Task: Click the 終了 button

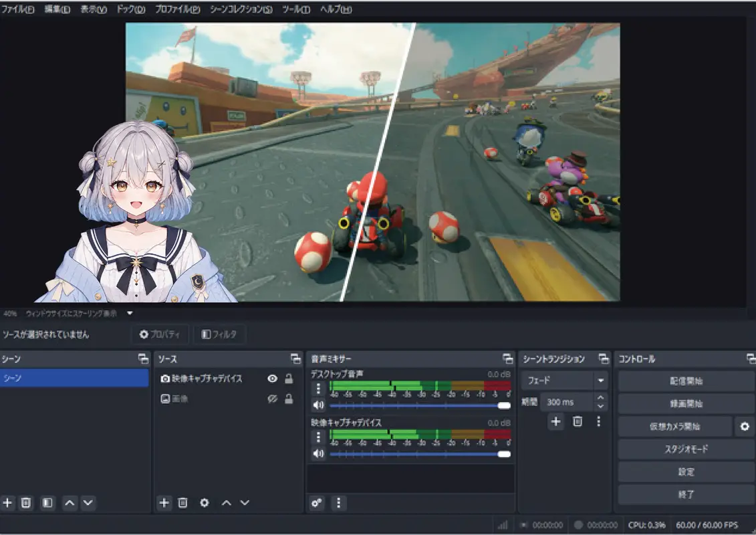Action: [686, 494]
